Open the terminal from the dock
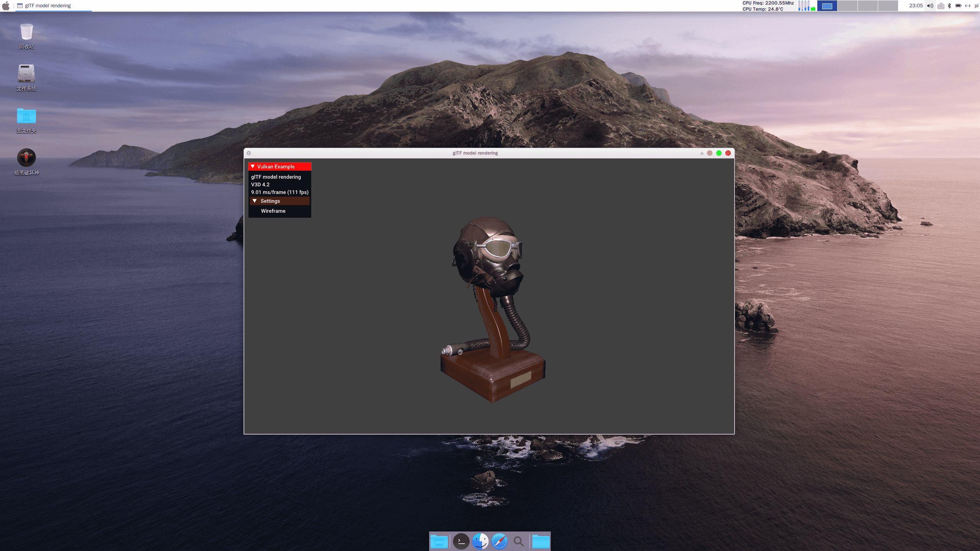 (x=461, y=541)
